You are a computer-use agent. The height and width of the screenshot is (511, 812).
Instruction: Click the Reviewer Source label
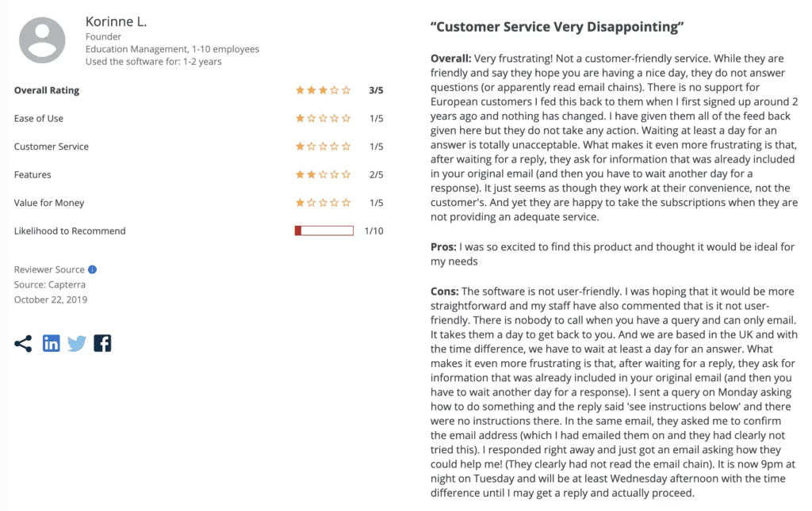point(49,269)
